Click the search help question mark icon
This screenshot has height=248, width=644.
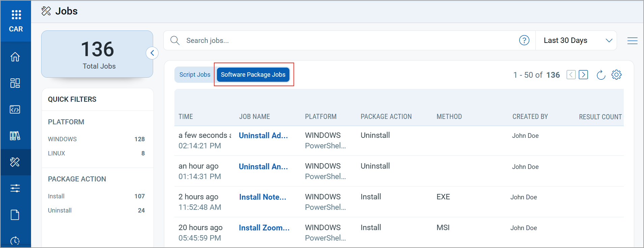pyautogui.click(x=524, y=41)
